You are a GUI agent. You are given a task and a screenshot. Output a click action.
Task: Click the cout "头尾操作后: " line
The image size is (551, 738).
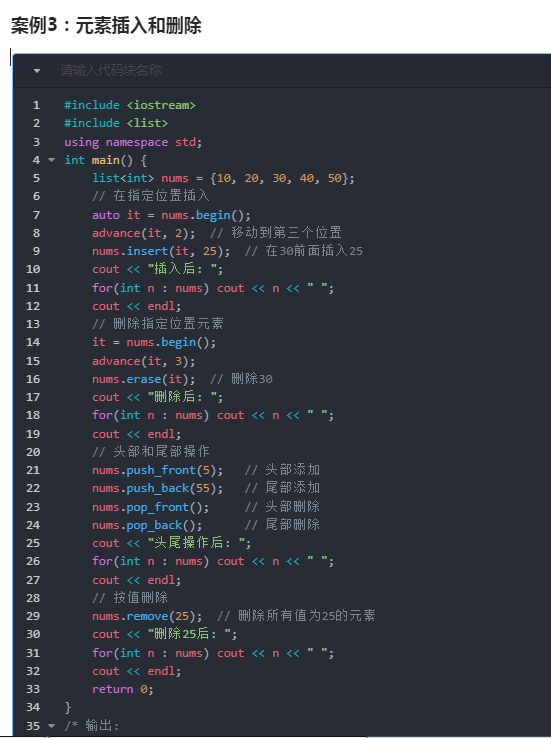point(172,543)
